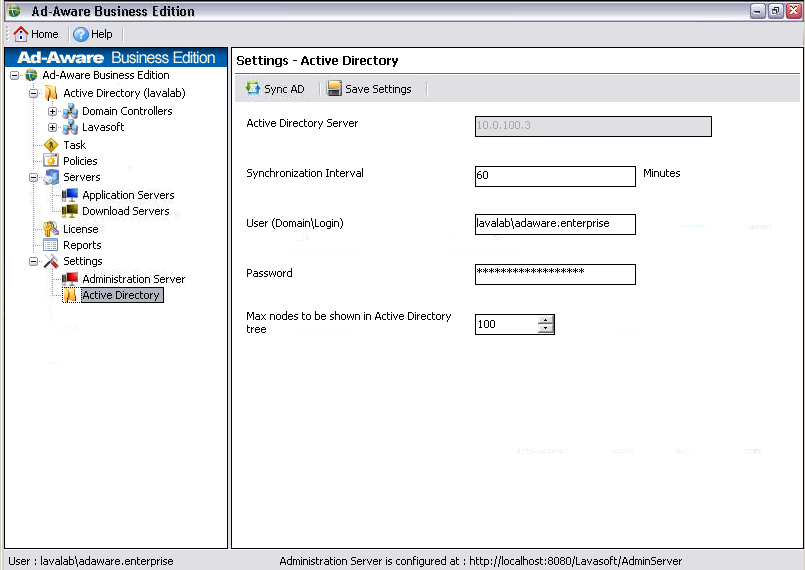Click the Active Directory (lavalab) book icon
Screen dimensions: 805x570
point(51,93)
